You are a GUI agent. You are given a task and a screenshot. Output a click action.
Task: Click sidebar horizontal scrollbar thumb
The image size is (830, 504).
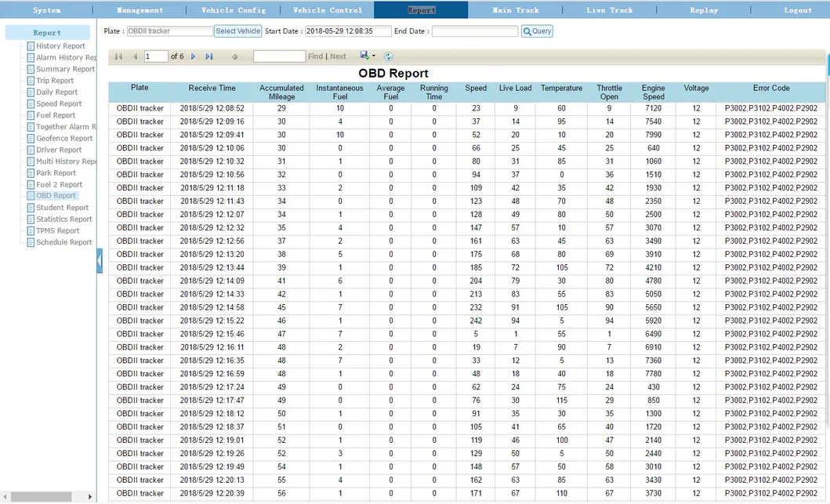(x=42, y=497)
